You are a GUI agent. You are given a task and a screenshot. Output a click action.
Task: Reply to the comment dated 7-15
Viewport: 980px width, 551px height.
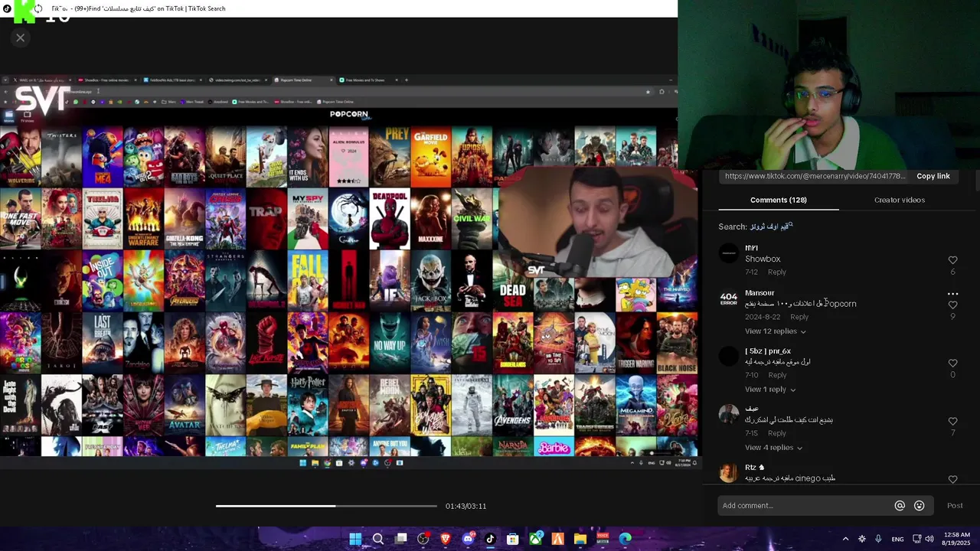coord(777,433)
